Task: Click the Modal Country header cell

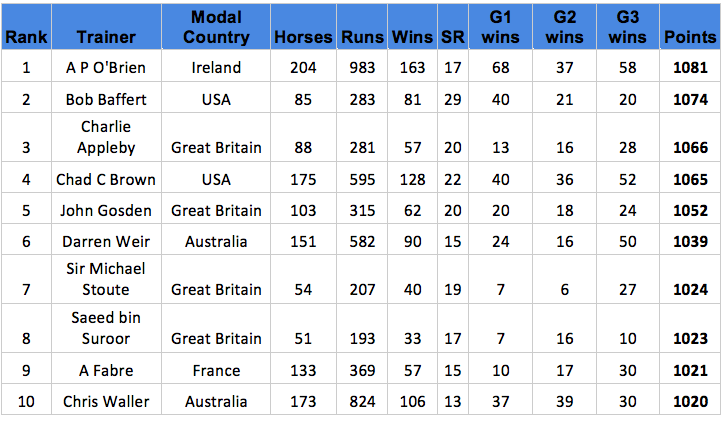Action: pos(216,28)
